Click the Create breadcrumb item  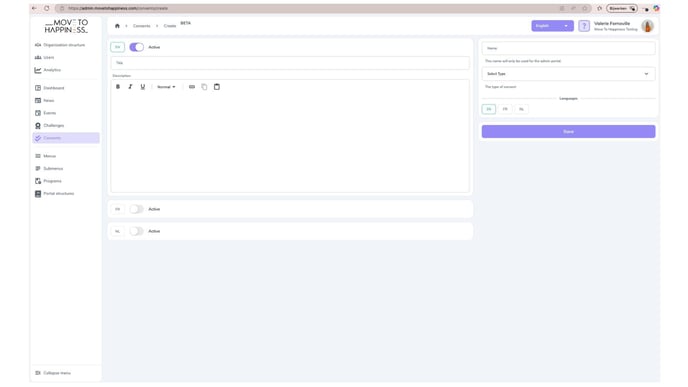tap(170, 26)
